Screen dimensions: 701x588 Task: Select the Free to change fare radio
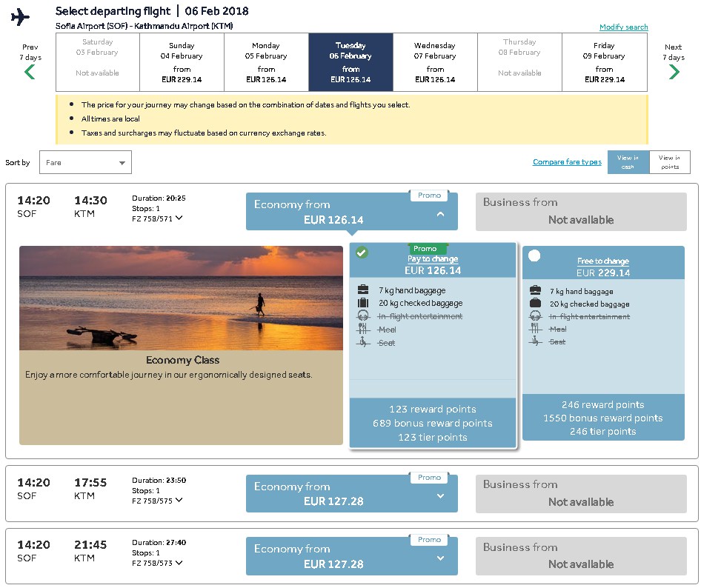tap(534, 255)
